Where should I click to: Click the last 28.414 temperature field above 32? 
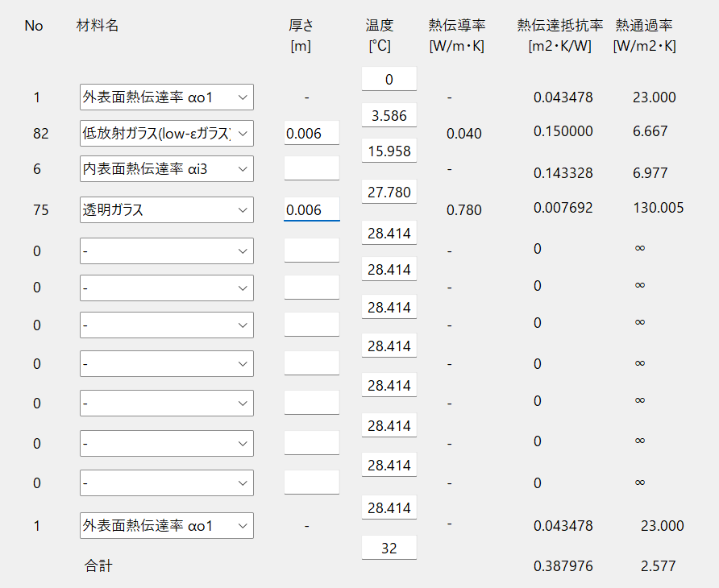pos(389,507)
